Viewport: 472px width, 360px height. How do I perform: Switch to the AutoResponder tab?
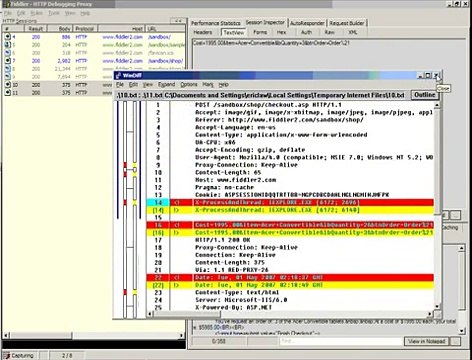[307, 23]
